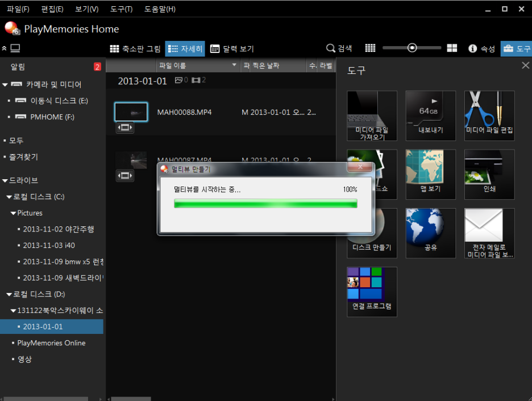
Task: Collapse the sidebar with the double chevron
Action: click(4, 48)
